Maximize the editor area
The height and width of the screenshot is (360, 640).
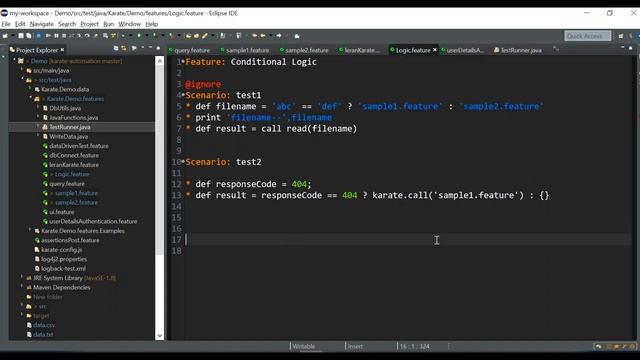click(x=631, y=48)
